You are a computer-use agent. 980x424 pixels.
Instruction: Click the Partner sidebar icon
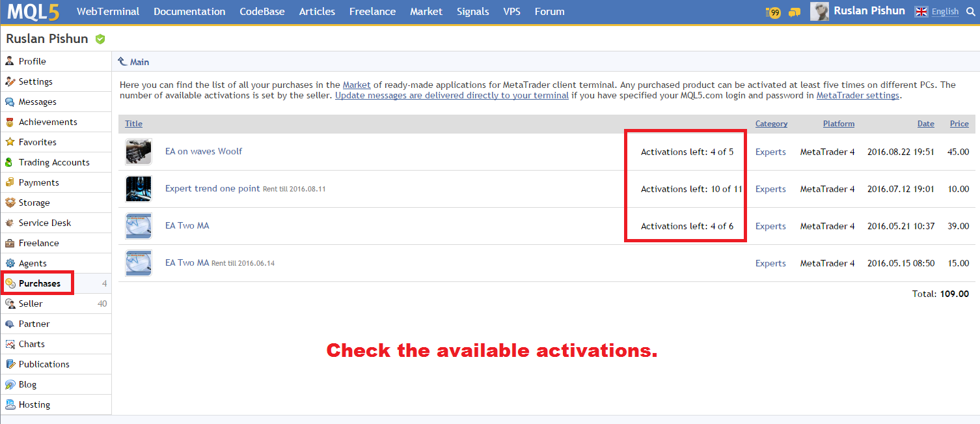(10, 324)
